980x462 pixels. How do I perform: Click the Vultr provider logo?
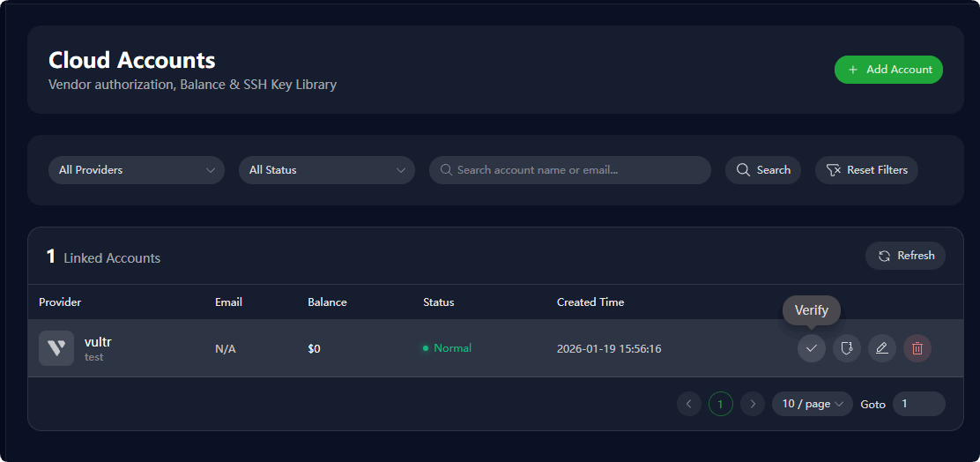[56, 348]
